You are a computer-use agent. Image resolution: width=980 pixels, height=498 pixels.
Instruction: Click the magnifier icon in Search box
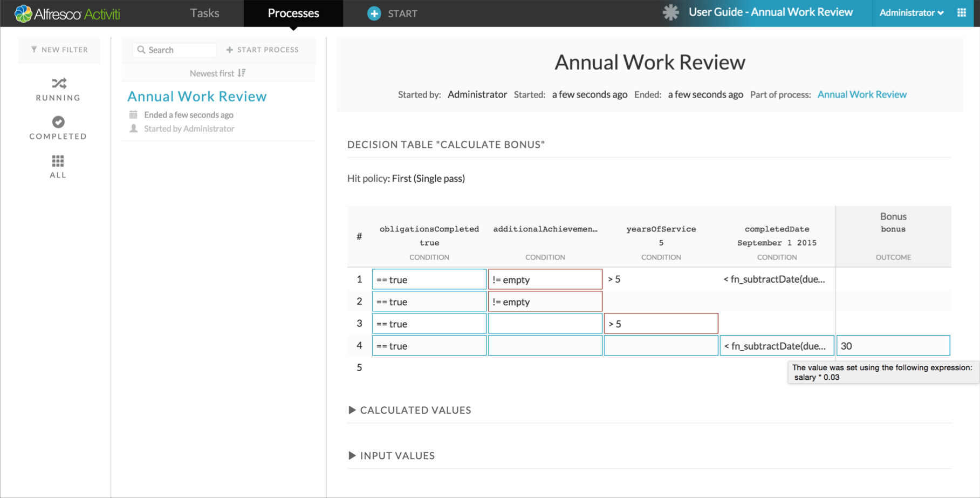141,50
